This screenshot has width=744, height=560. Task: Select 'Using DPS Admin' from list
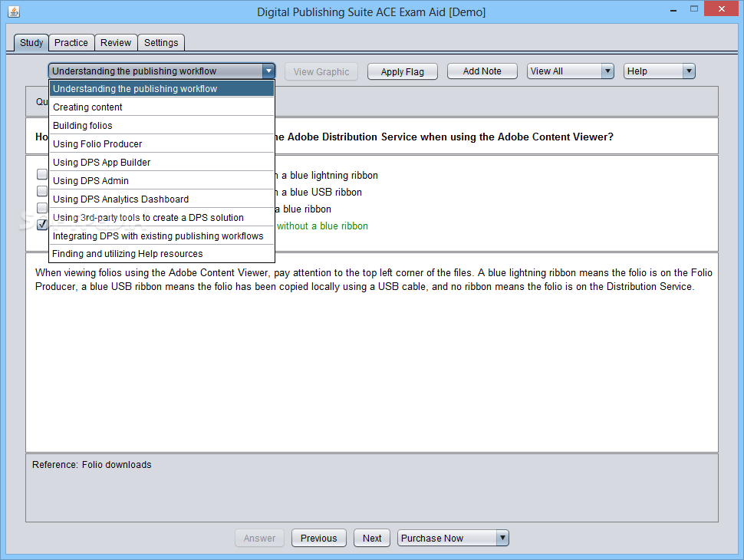(x=162, y=181)
